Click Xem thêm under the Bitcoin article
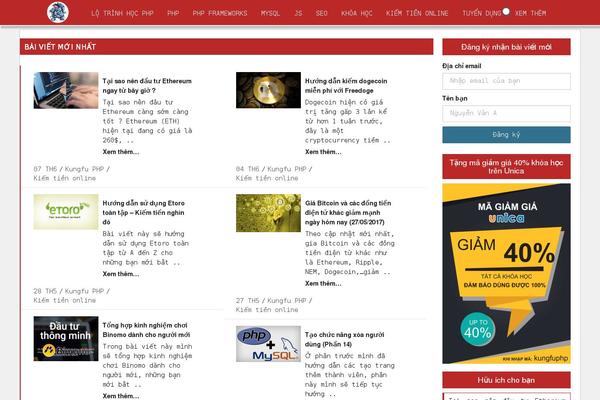 323,284
